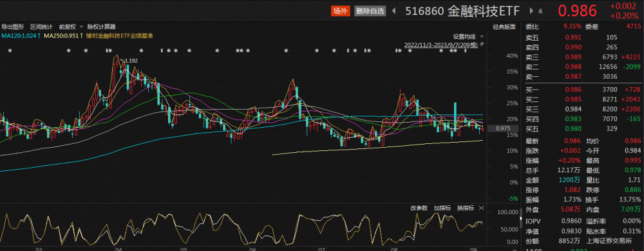Open 导出图形 export chart menu
Viewport: 644px width, 251px height.
tap(13, 26)
